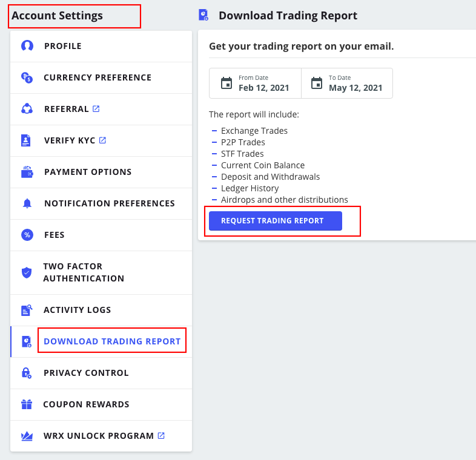Screen dimensions: 476x460
Task: Click the Verify KYC document icon
Action: point(26,140)
